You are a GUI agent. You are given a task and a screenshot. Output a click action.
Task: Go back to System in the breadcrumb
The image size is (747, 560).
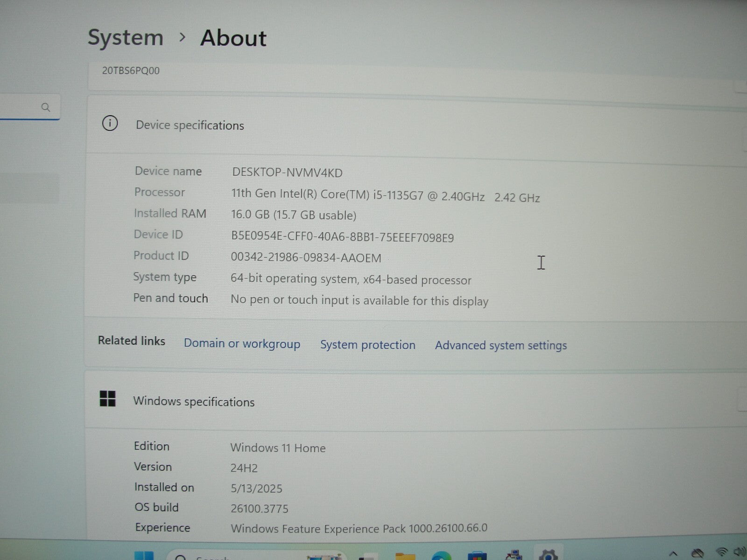click(126, 37)
